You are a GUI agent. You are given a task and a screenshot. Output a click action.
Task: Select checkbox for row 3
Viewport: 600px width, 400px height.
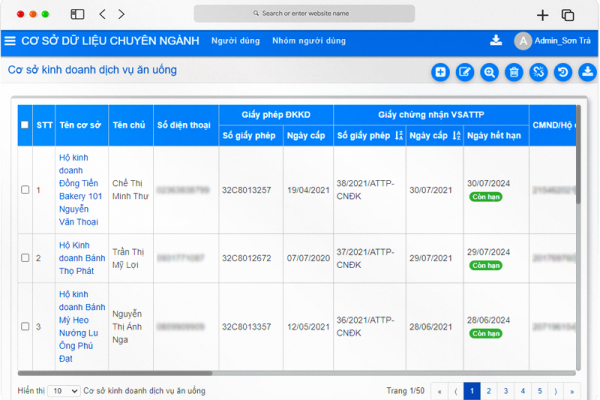pyautogui.click(x=25, y=326)
